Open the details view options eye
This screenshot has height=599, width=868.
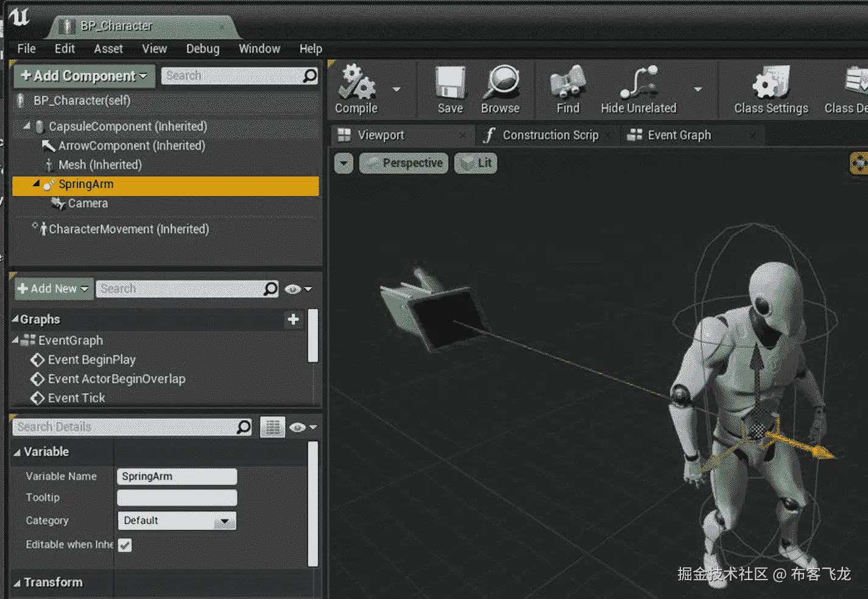303,427
